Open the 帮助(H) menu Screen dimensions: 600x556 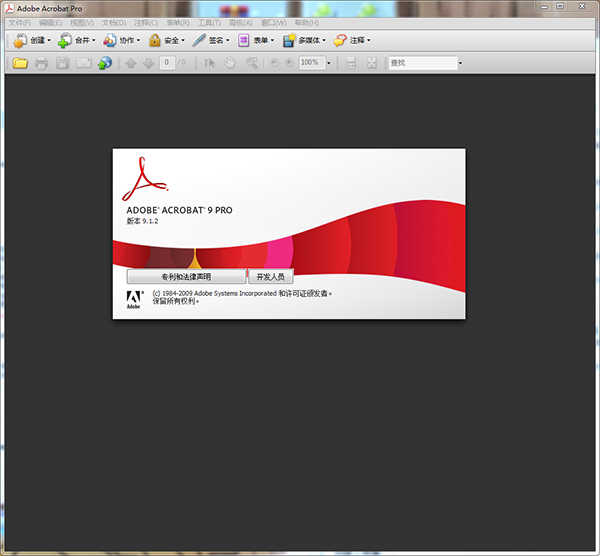point(307,23)
